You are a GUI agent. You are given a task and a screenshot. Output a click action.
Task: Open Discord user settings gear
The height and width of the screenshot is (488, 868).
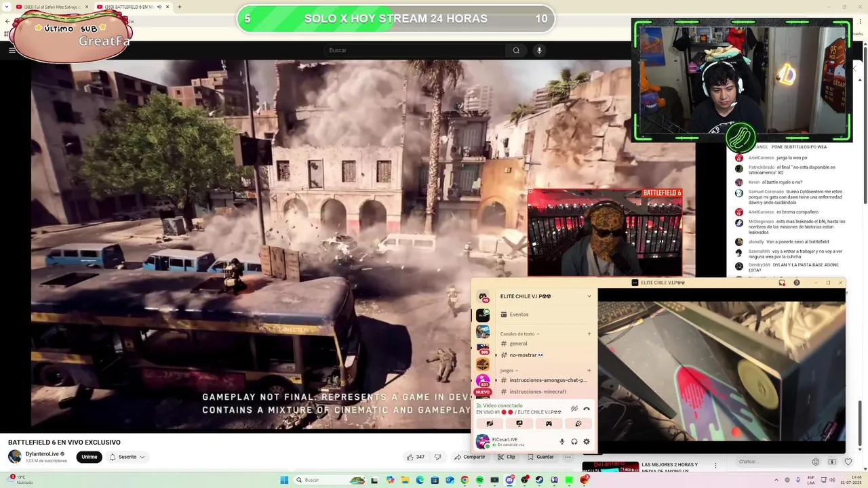coord(587,442)
